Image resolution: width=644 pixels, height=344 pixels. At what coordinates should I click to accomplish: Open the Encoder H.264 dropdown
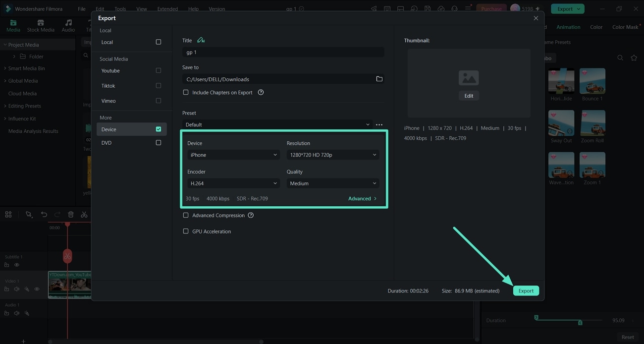(x=233, y=183)
